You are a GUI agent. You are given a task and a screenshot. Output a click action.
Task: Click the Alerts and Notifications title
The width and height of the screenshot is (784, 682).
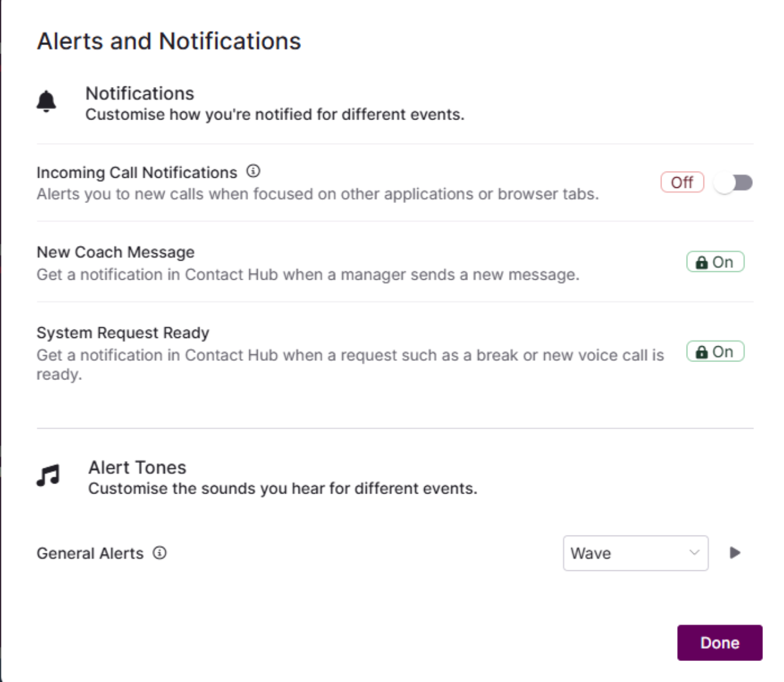pos(169,41)
